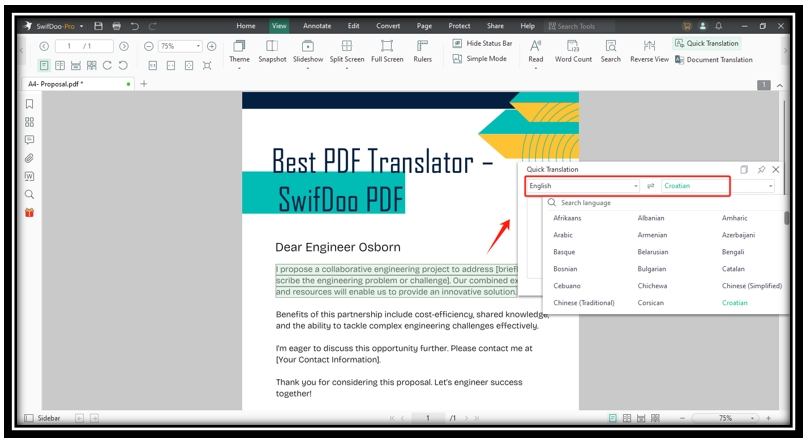The height and width of the screenshot is (445, 808).
Task: Expand the Read dropdown
Action: click(x=535, y=68)
